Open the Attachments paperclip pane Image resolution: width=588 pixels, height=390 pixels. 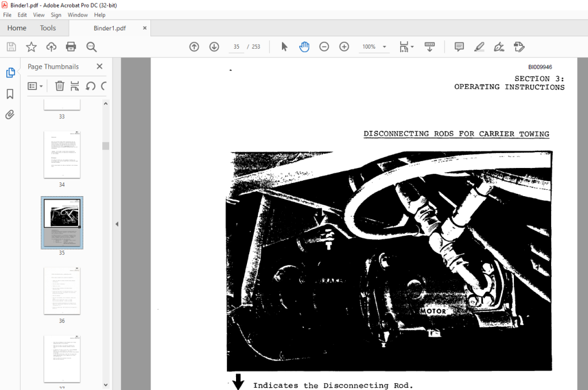pos(10,115)
